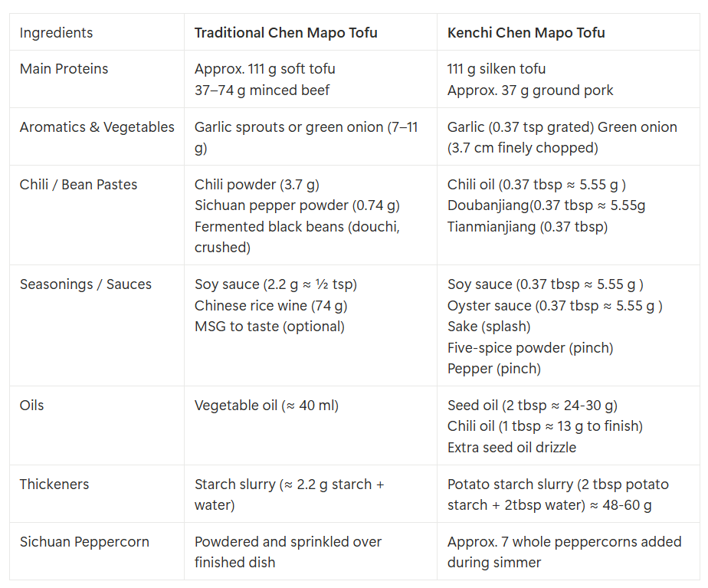708x588 pixels.
Task: Click the Tianmianjiang (0.37 tbsp) text
Action: pos(527,226)
